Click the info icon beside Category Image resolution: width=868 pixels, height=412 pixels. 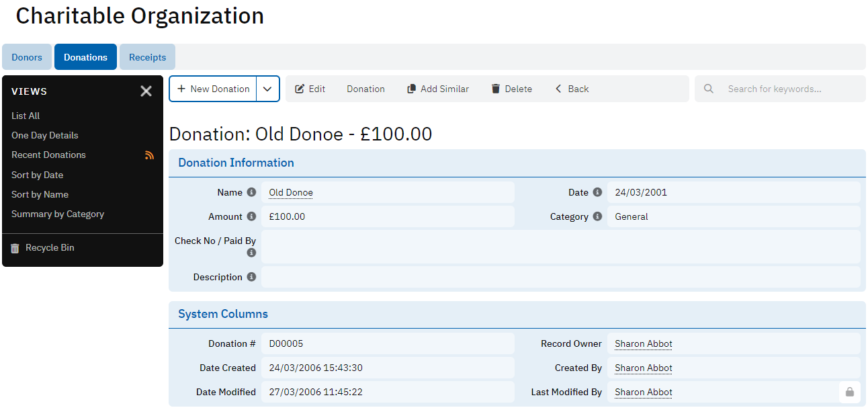[x=597, y=216]
